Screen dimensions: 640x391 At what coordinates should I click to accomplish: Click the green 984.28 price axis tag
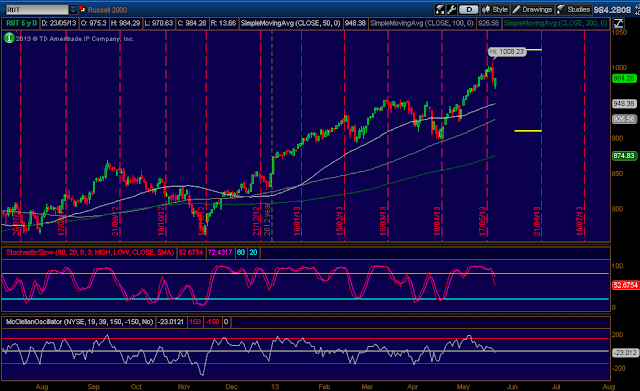click(624, 78)
